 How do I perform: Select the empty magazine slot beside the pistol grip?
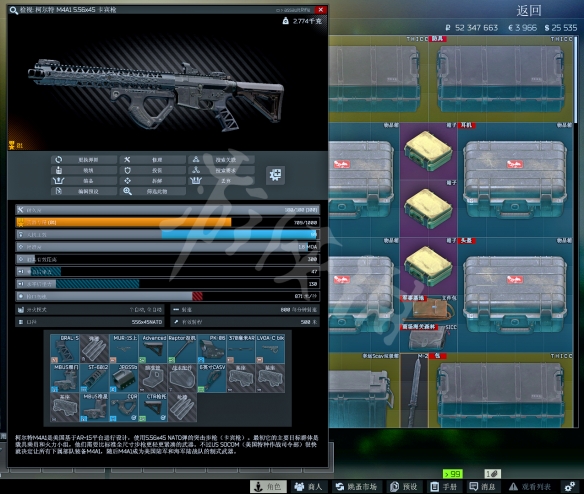(94, 349)
